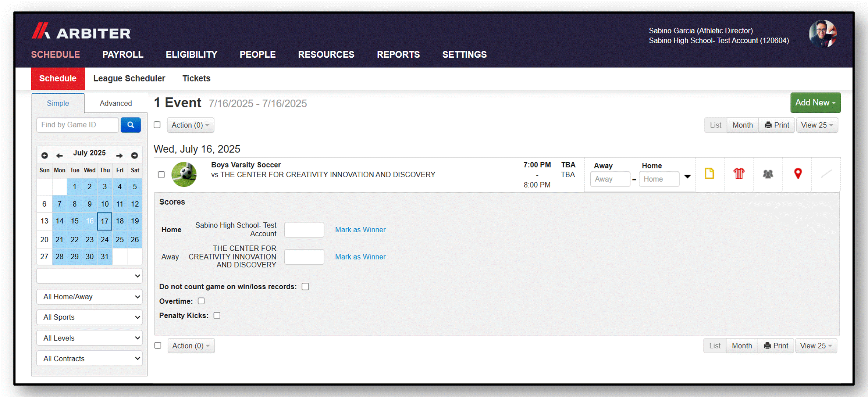Open the PAYROLL main menu
868x397 pixels.
click(x=123, y=54)
